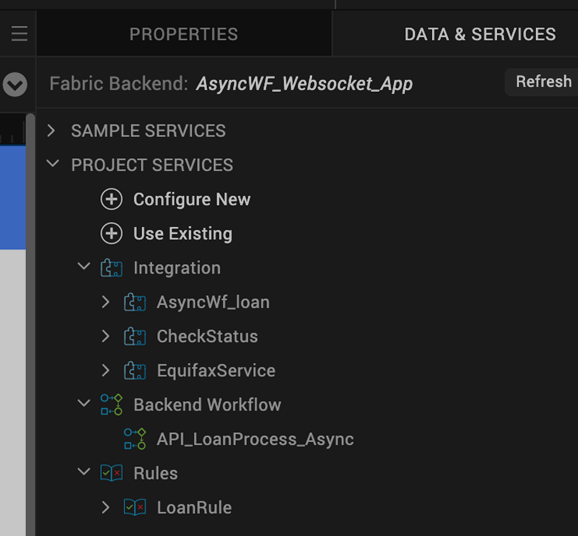Viewport: 578px width, 540px height.
Task: Open the hamburger menu icon
Action: (19, 34)
